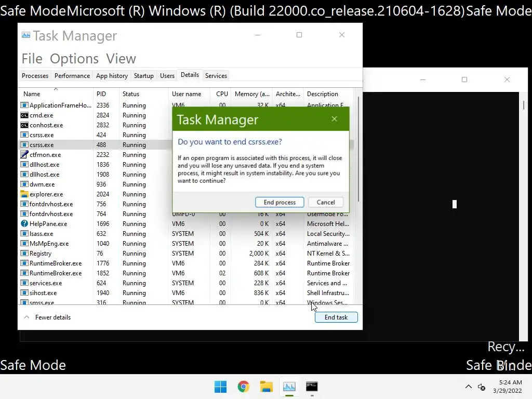Click the Registry process icon
The width and height of the screenshot is (532, 399).
pyautogui.click(x=24, y=253)
